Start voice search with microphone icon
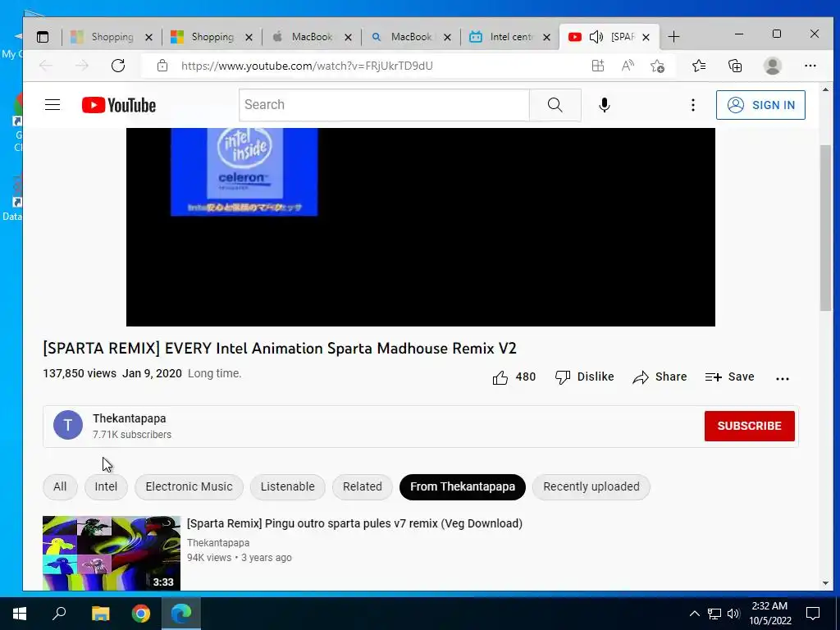840x630 pixels. (x=605, y=105)
